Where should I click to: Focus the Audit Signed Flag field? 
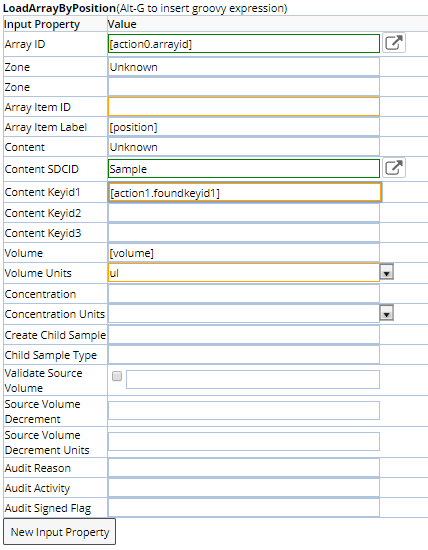coord(244,508)
